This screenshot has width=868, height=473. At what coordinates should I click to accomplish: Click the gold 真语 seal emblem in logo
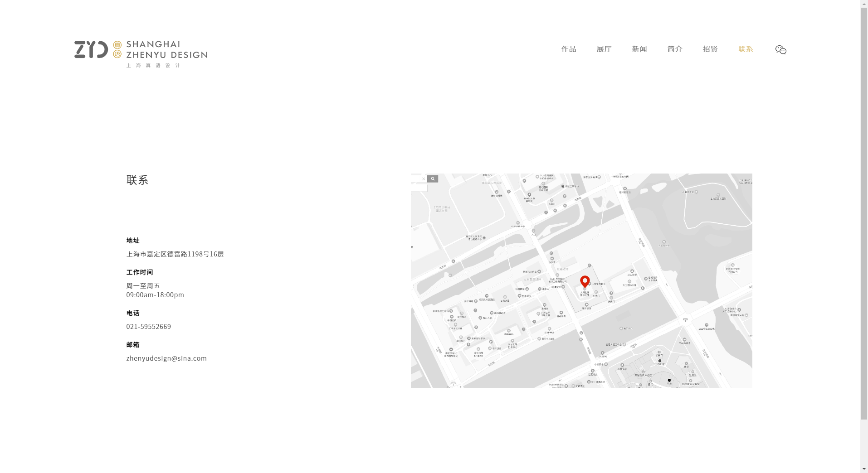click(x=117, y=49)
